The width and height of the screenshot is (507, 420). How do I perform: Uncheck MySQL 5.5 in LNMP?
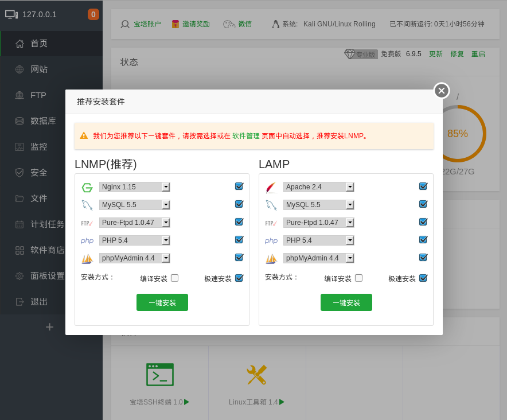(x=239, y=204)
